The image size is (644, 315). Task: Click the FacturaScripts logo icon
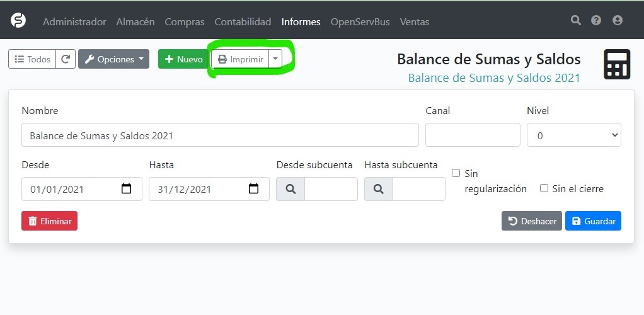point(18,21)
